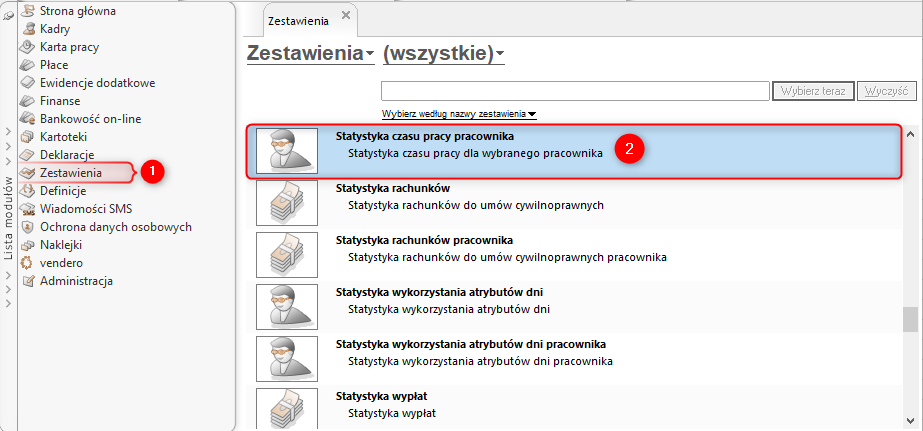Click the Karta pracy clock icon
Viewport: 923px width, 431px height.
[28, 47]
